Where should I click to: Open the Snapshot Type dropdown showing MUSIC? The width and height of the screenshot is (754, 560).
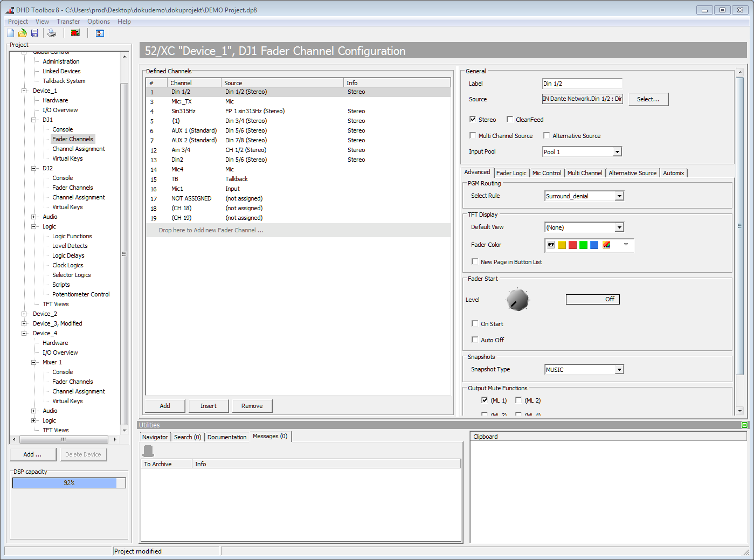point(620,369)
